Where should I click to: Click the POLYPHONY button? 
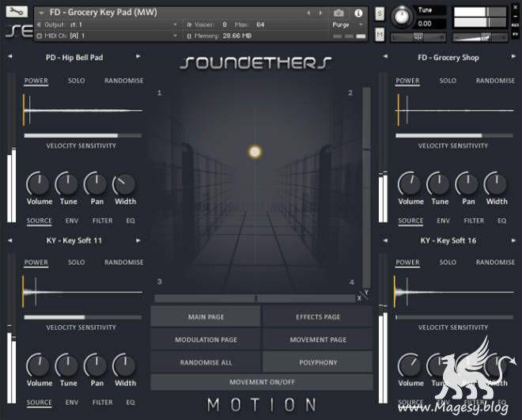[318, 362]
